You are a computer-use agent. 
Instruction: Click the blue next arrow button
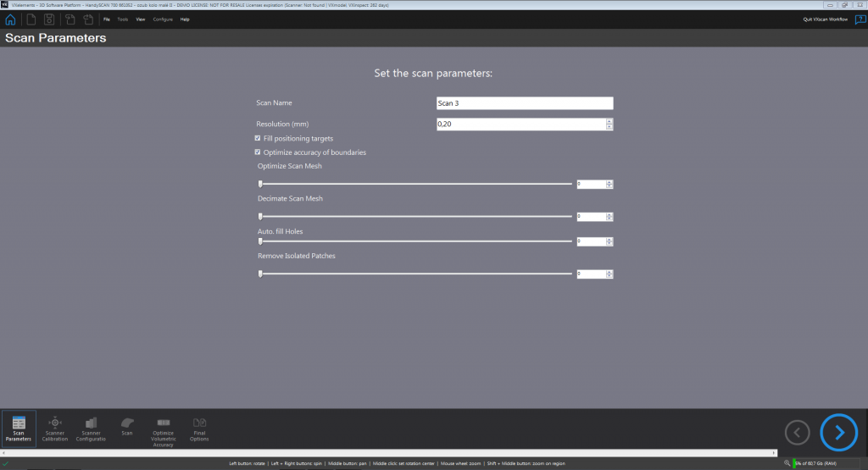(x=838, y=432)
